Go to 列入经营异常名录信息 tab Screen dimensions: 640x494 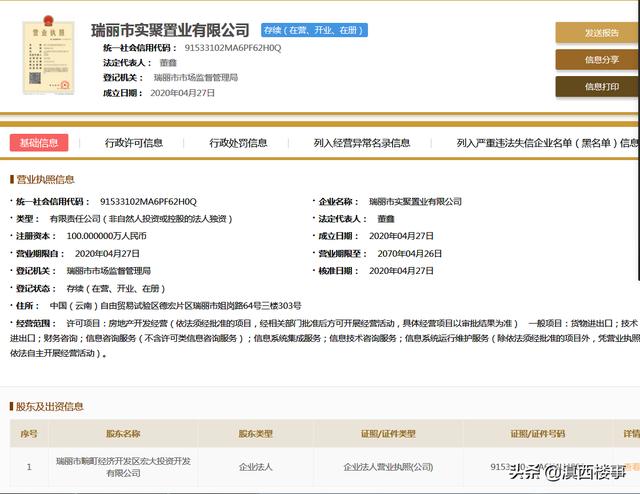(361, 143)
